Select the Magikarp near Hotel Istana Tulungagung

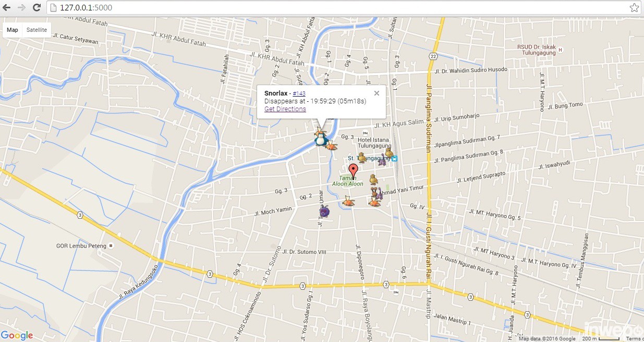click(331, 147)
